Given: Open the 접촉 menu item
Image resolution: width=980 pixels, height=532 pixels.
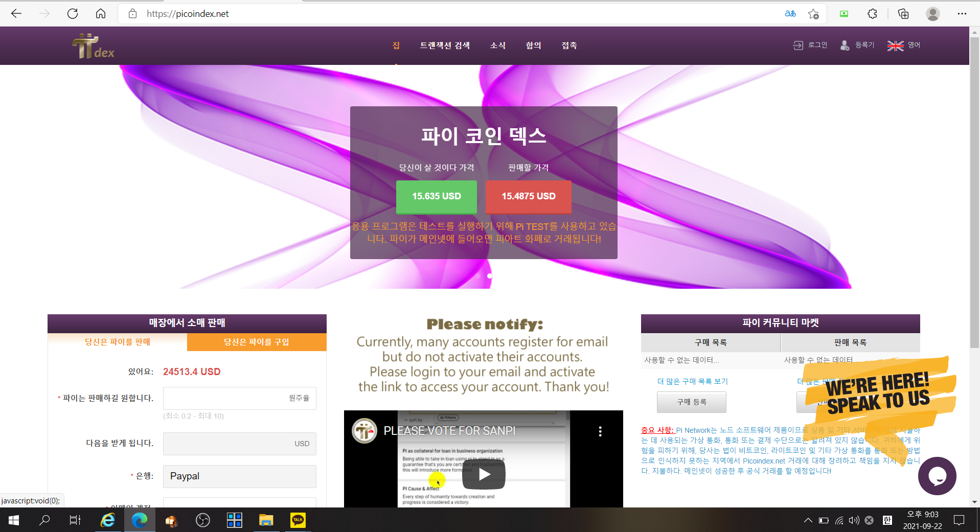Looking at the screenshot, I should point(569,45).
